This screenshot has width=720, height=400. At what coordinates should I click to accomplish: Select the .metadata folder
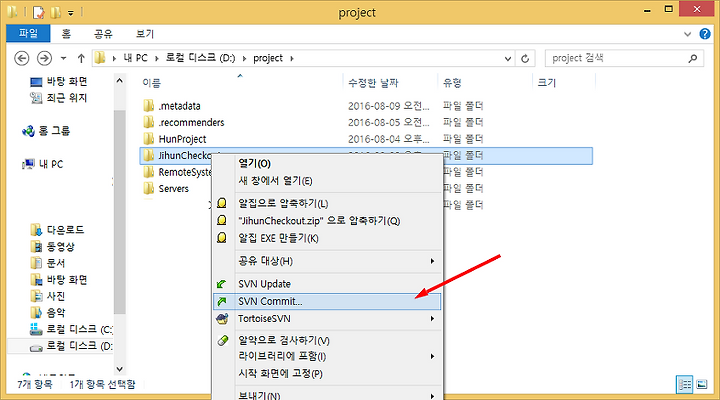point(179,106)
